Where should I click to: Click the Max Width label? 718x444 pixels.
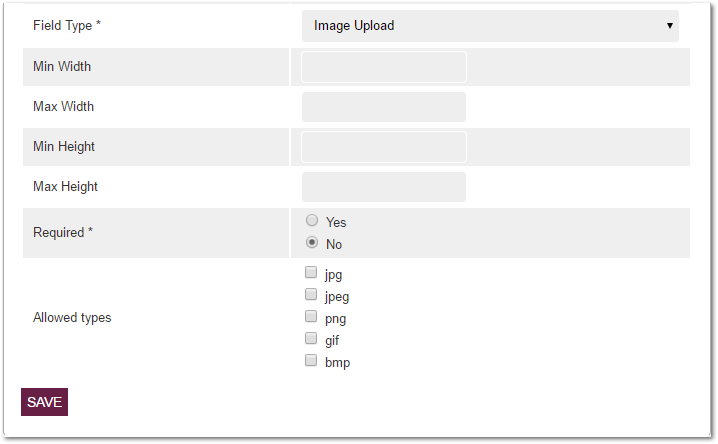(x=63, y=107)
